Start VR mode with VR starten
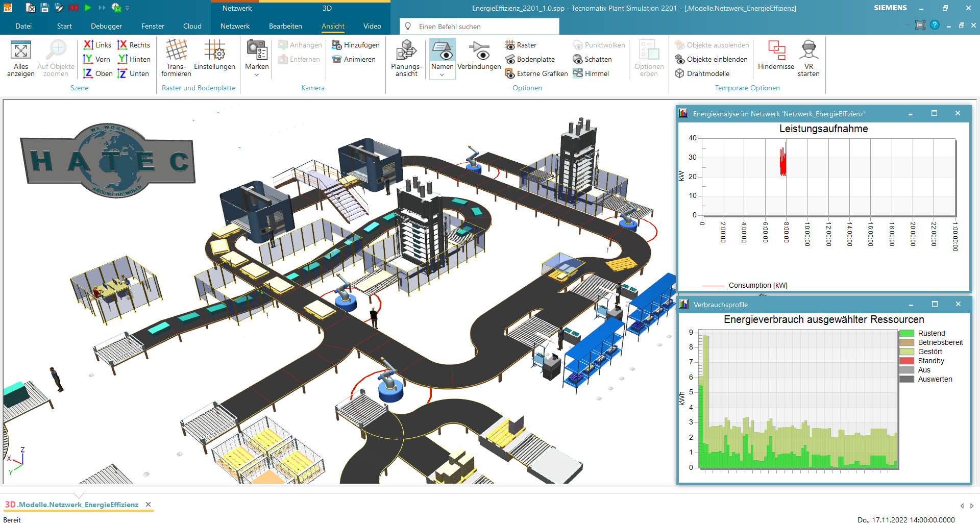980x525 pixels. click(x=808, y=57)
